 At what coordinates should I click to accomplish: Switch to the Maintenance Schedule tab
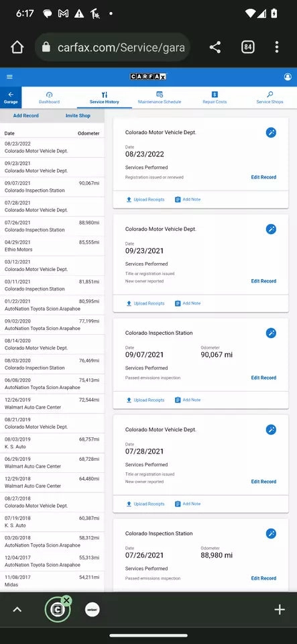tap(159, 98)
